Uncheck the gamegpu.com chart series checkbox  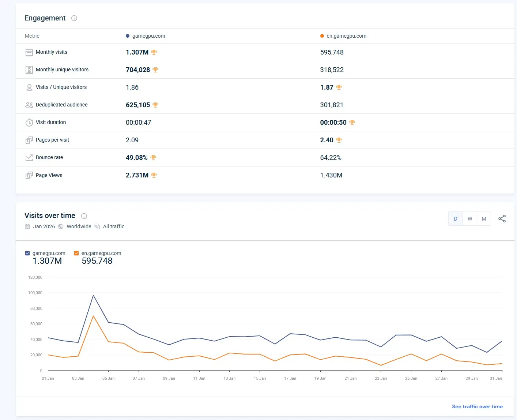pos(27,253)
